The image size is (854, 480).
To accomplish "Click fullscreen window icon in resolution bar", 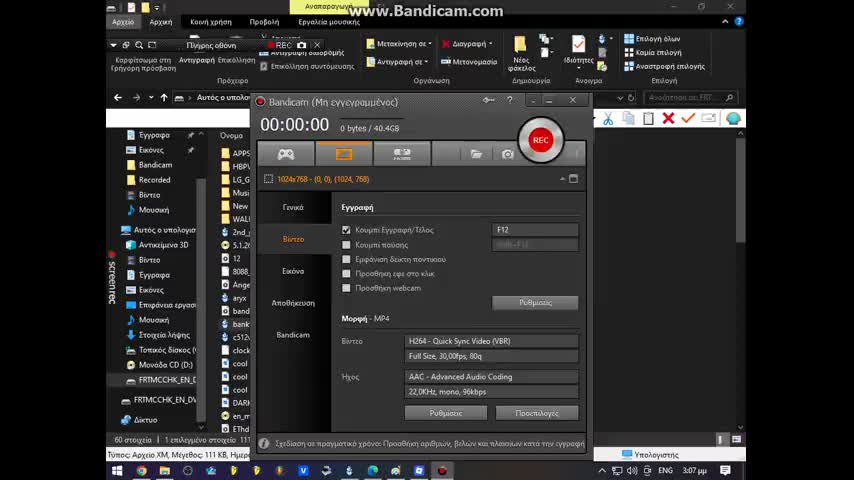I will pos(574,179).
